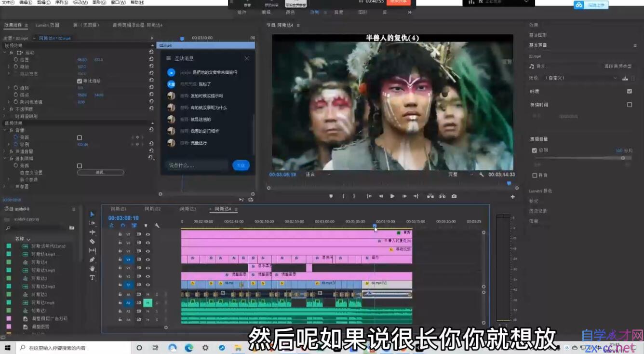Click the Mark In bracket button
644x354 pixels.
(343, 196)
